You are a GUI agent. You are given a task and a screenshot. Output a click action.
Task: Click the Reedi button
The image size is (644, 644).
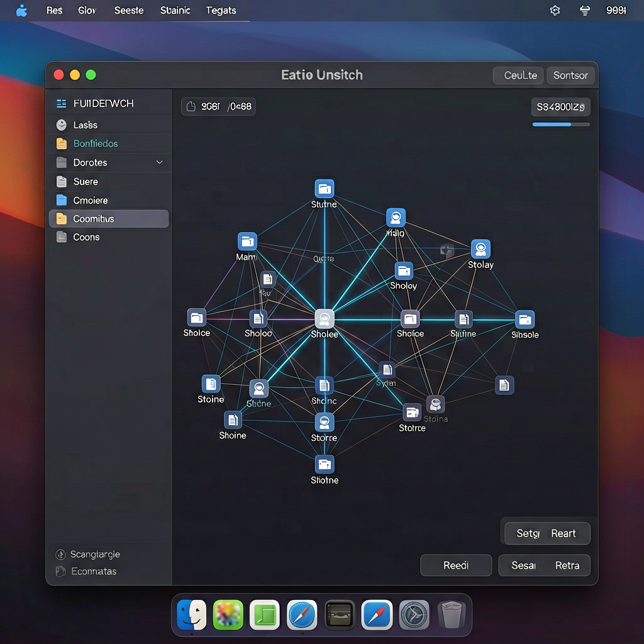pos(456,565)
